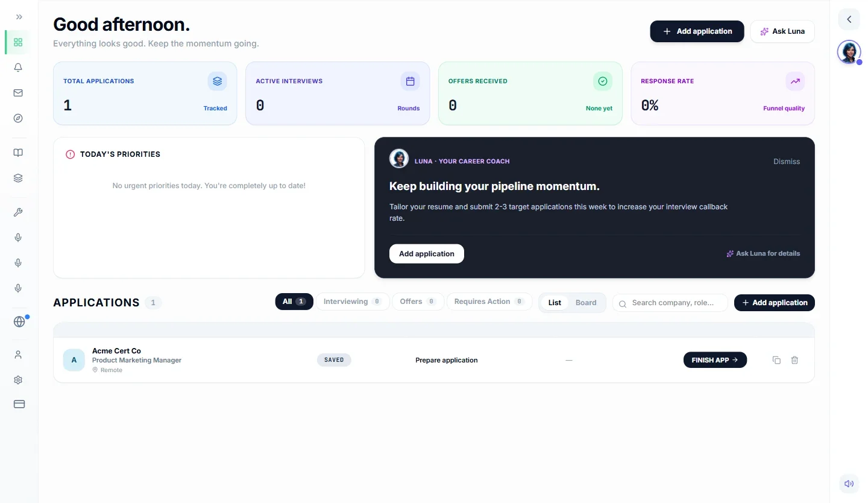
Task: Click Add application button in page header
Action: pos(697,31)
